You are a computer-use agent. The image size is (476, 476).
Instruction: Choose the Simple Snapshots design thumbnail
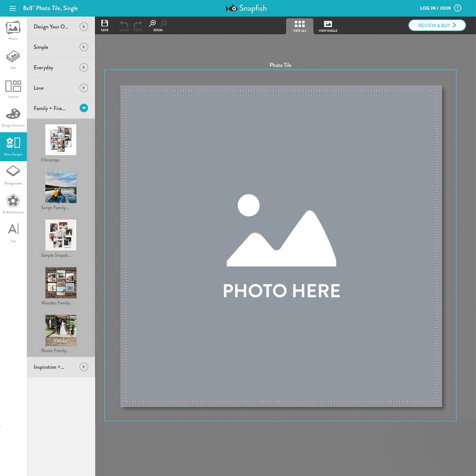click(61, 235)
